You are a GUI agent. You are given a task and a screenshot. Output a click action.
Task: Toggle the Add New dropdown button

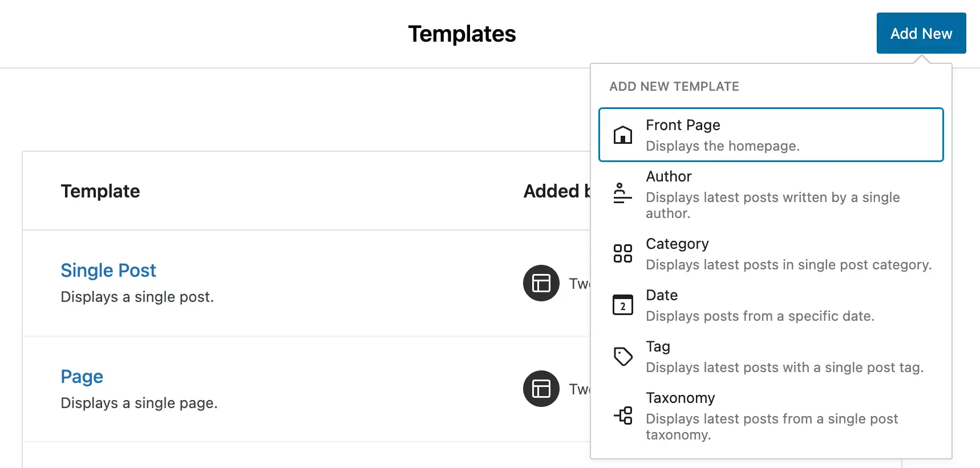[921, 34]
